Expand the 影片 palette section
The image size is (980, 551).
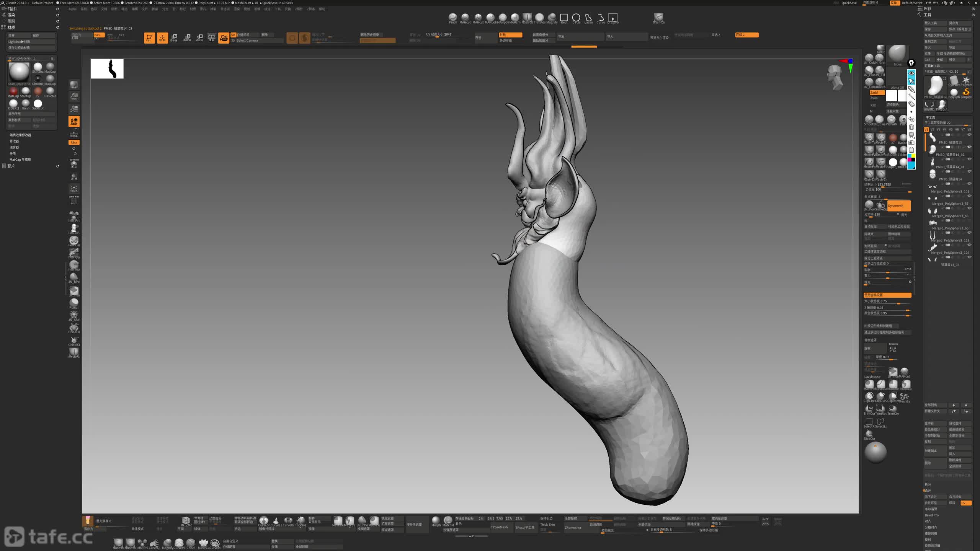pyautogui.click(x=11, y=166)
